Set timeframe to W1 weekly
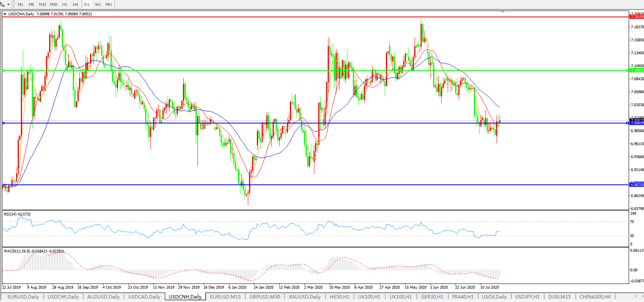 click(98, 5)
